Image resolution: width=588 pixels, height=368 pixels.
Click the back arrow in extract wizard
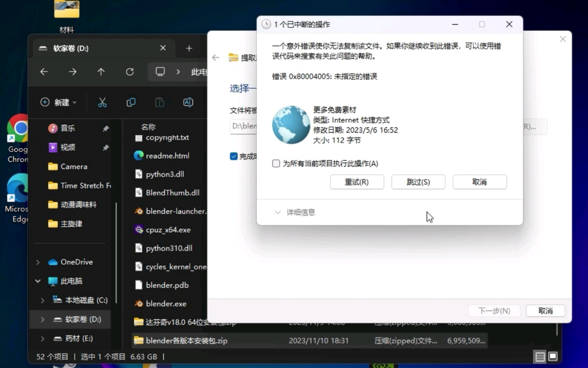[216, 57]
